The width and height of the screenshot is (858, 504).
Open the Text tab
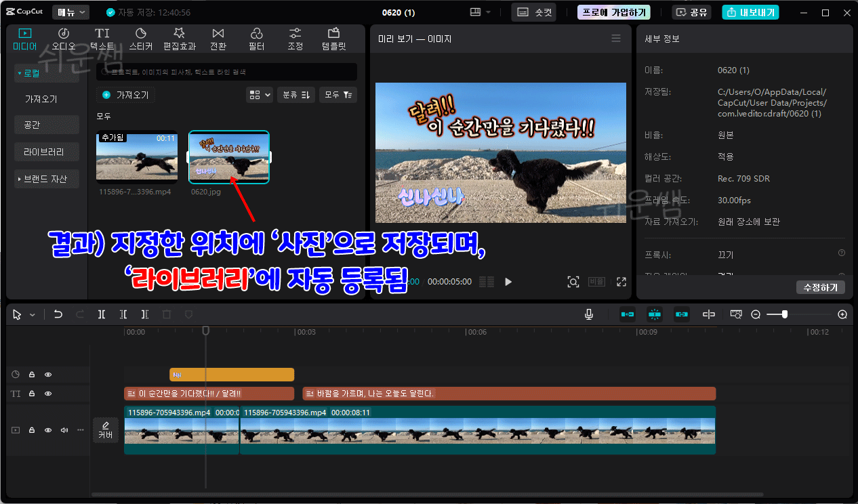point(102,40)
